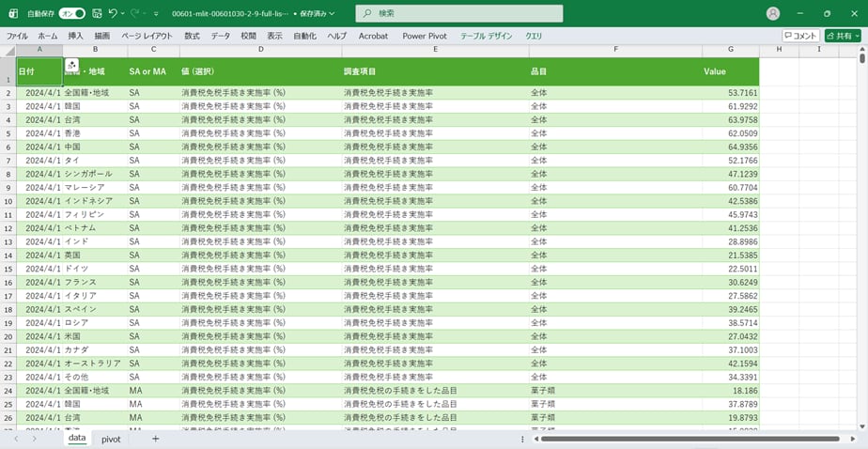Open the 挿入 ribbon tab
Viewport: 868px width, 449px height.
75,36
